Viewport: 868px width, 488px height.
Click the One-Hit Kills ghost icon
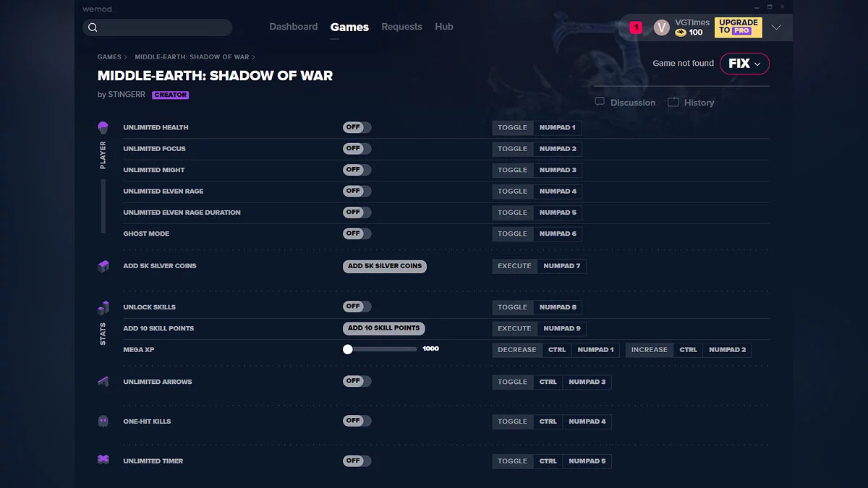coord(103,421)
